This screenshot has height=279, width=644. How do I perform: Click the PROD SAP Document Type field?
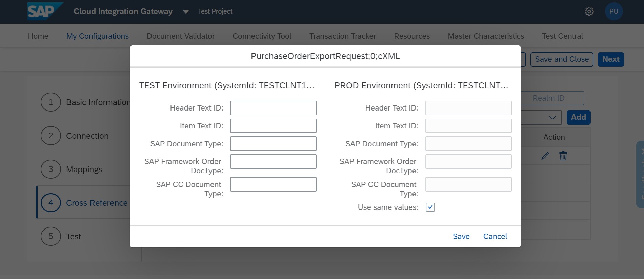(468, 144)
